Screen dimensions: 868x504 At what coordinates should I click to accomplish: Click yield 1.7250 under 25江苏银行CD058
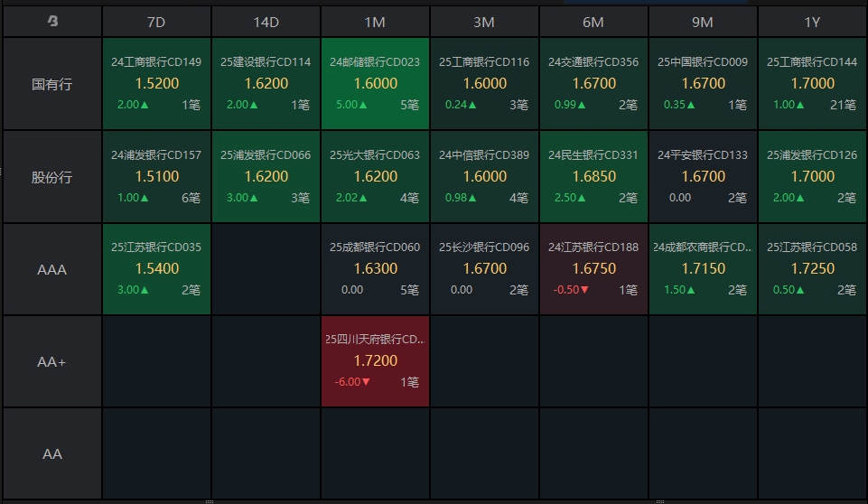813,268
